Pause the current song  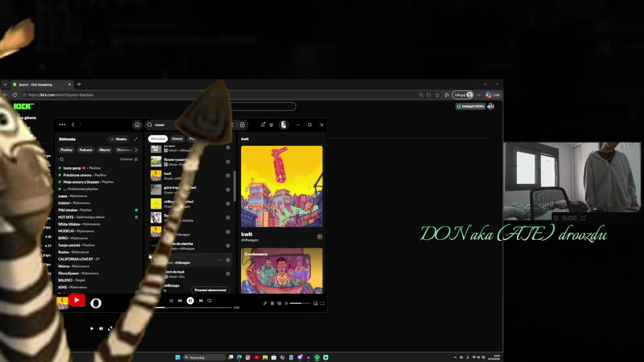point(190,301)
